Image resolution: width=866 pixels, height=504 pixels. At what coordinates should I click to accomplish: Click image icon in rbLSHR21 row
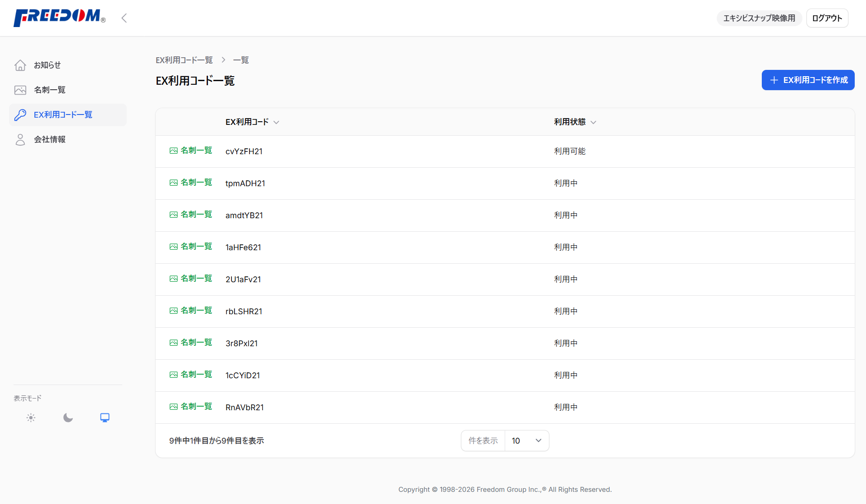(x=174, y=311)
